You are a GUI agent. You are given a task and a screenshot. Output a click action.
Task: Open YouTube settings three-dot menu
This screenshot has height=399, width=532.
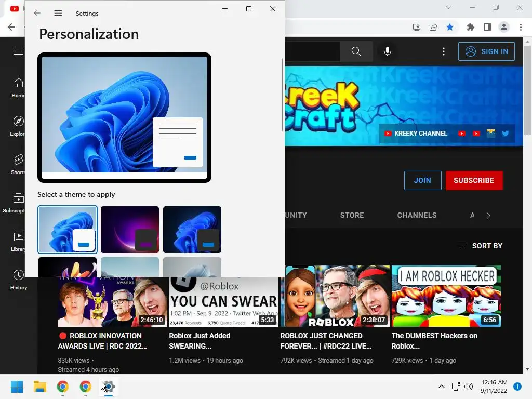(x=444, y=51)
